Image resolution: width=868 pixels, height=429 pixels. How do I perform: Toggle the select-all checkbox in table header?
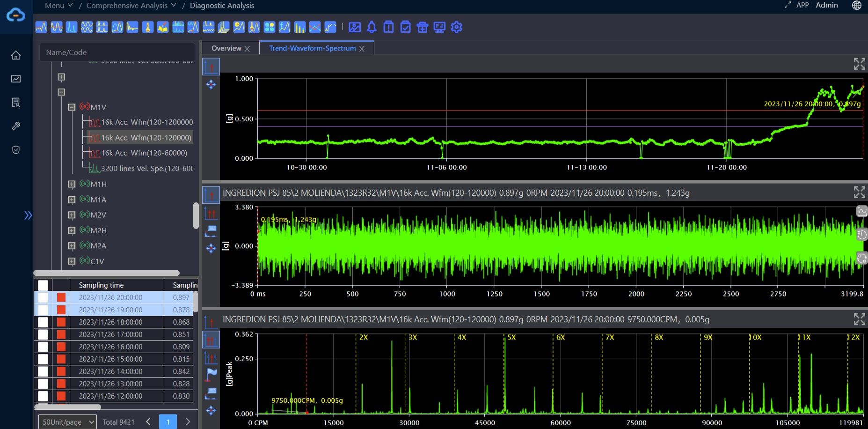[x=43, y=285]
